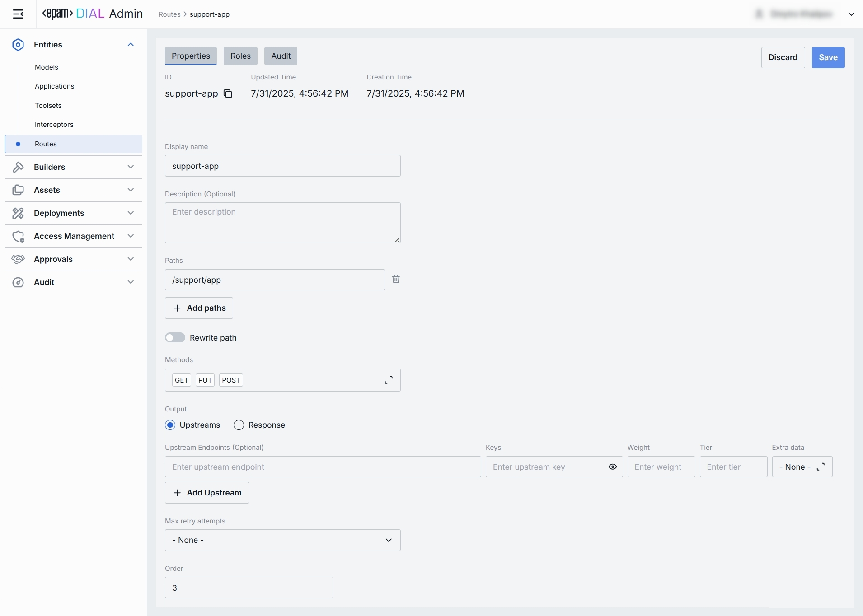Click the Entities hexagon icon
Screen dimensions: 863x616
(x=18, y=45)
